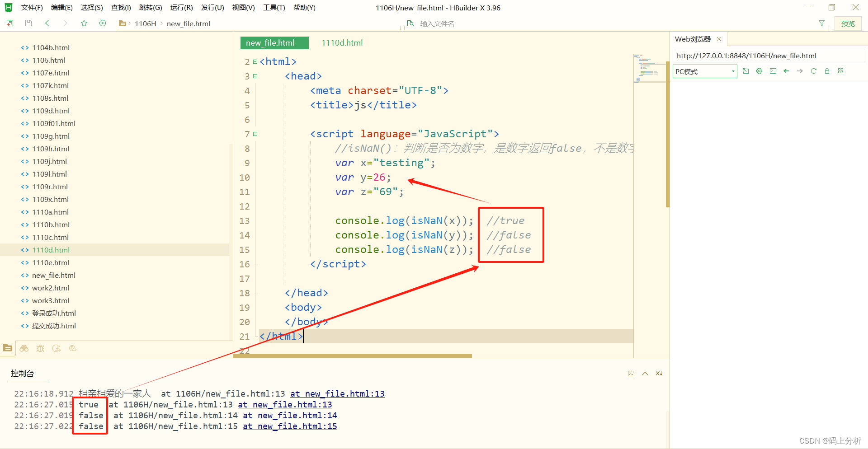Click the editor vertical scrollbar thumb
The width and height of the screenshot is (868, 449).
[667, 135]
